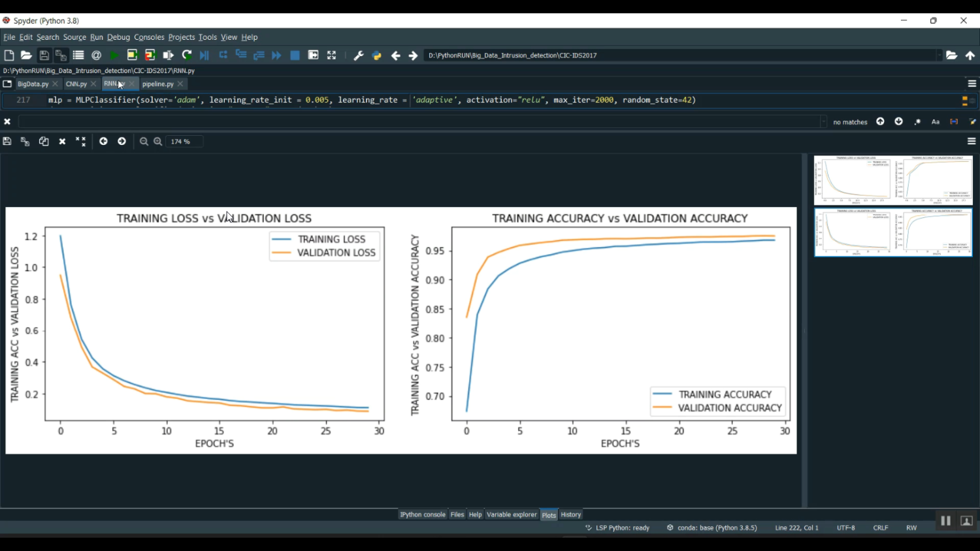The height and width of the screenshot is (551, 980).
Task: Zoom in on the plot
Action: [x=158, y=142]
